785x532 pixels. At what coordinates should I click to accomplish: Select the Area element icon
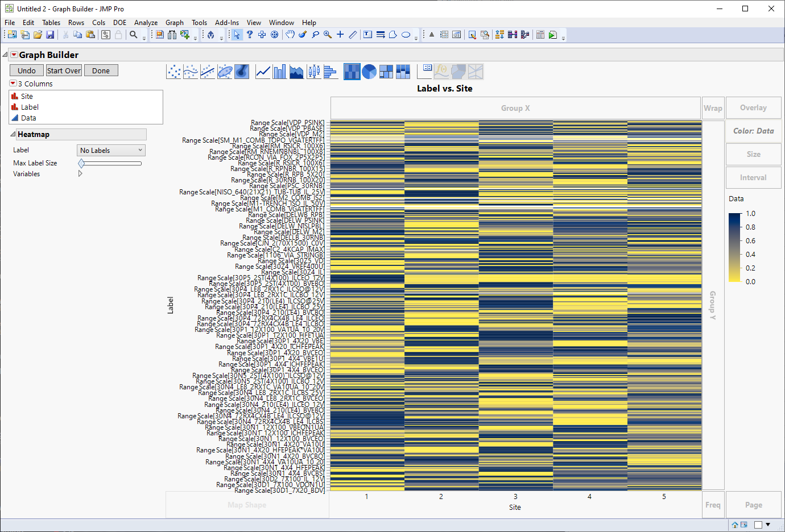pyautogui.click(x=296, y=71)
